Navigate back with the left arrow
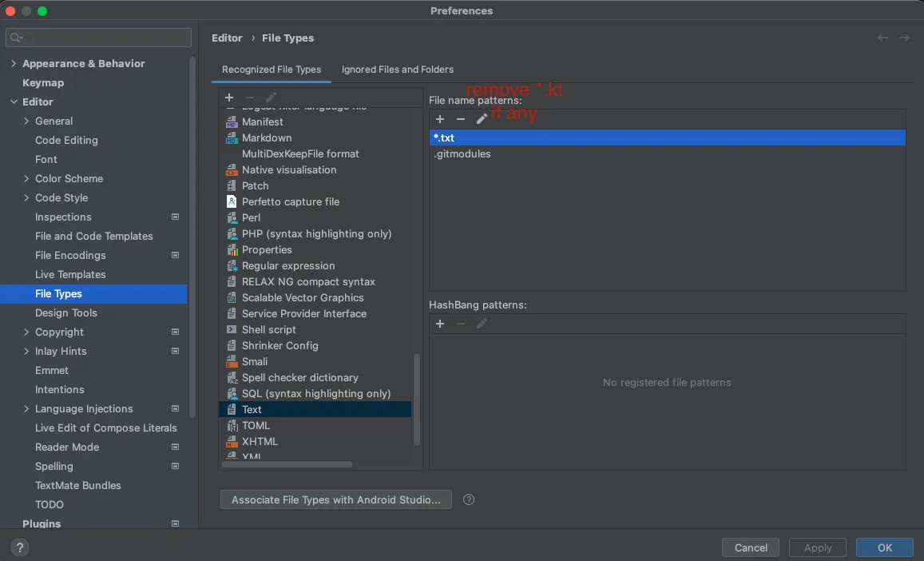Image resolution: width=924 pixels, height=561 pixels. (882, 38)
